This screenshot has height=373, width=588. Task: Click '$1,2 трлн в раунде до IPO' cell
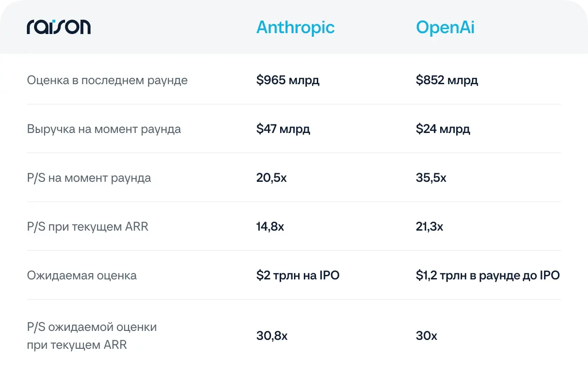[488, 275]
